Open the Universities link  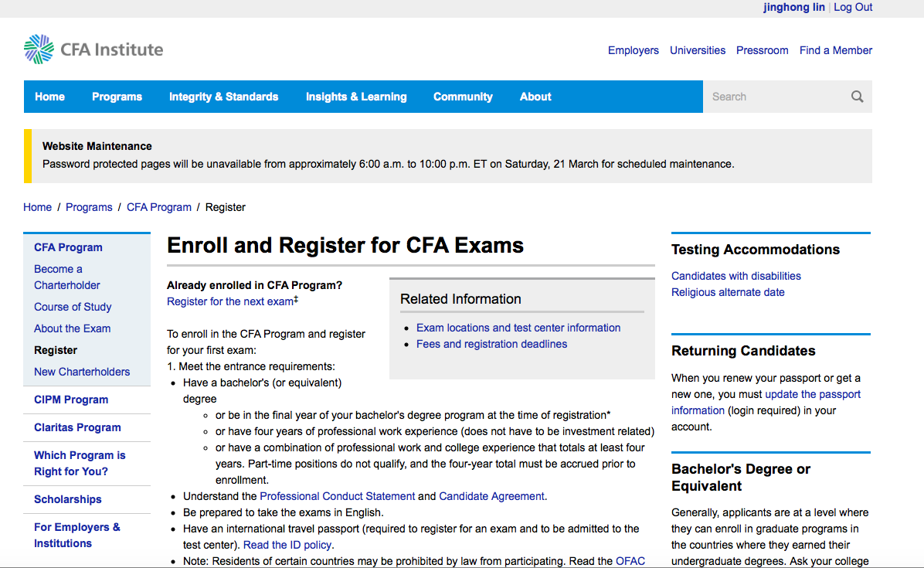click(697, 50)
